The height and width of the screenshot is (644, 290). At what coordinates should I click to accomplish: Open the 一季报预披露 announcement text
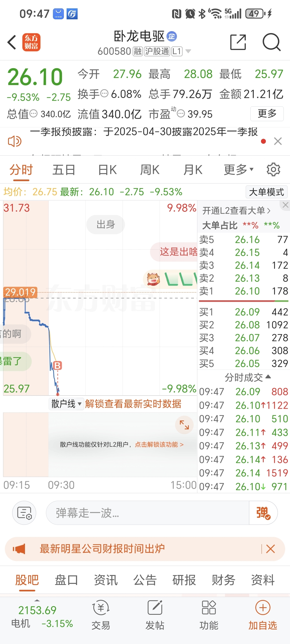pos(144,132)
